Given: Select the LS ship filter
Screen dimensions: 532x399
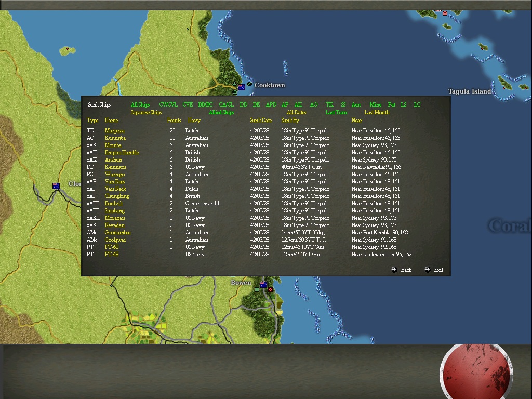Looking at the screenshot, I should 403,104.
